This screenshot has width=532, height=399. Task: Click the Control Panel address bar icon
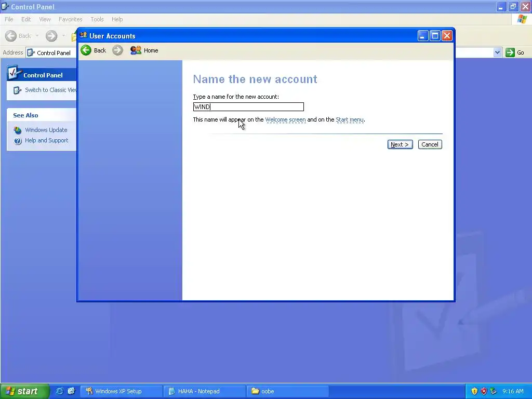[x=31, y=52]
